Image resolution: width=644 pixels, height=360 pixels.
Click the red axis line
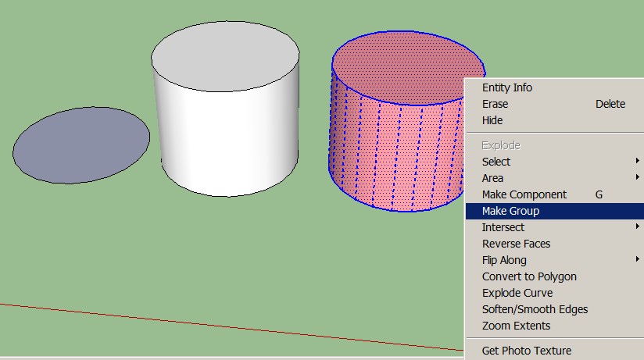(234, 326)
